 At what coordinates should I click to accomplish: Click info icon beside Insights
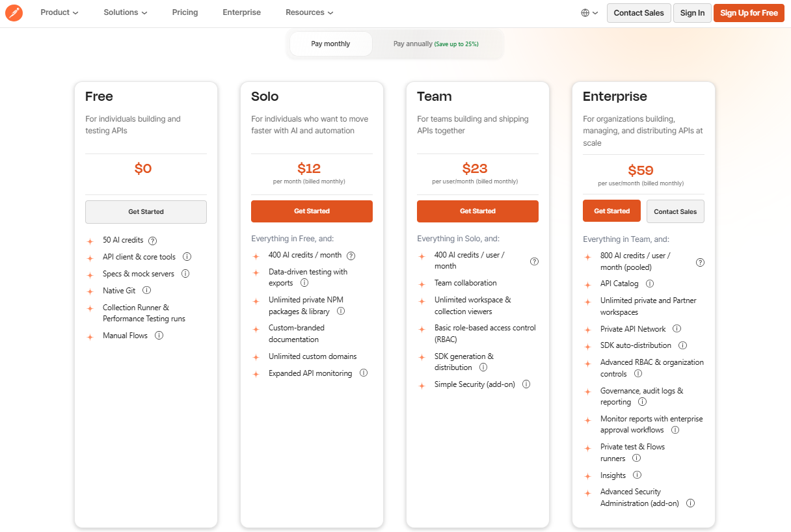[x=637, y=475]
